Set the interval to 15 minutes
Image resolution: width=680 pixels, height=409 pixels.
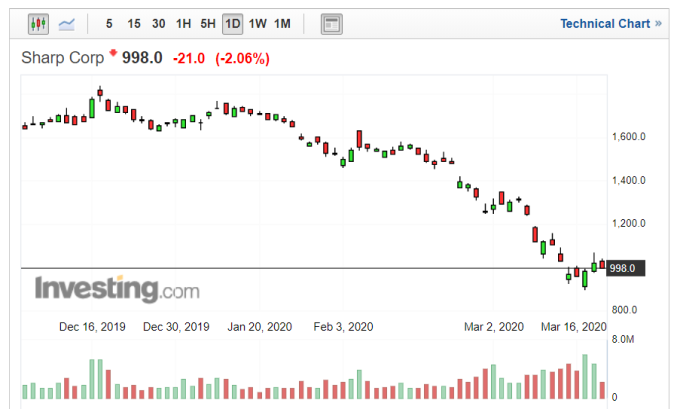point(134,24)
